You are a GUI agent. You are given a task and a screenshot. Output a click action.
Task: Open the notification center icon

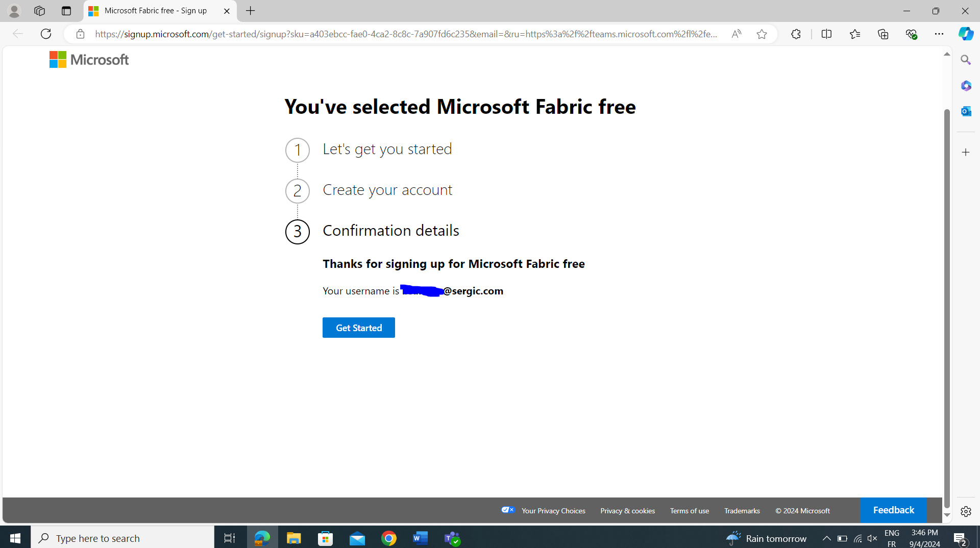coord(960,538)
